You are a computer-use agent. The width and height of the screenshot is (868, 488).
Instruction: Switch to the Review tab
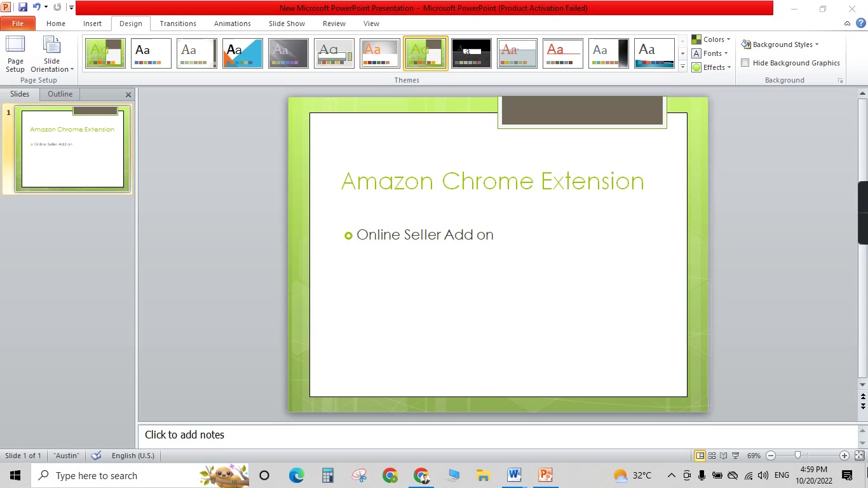pyautogui.click(x=334, y=24)
